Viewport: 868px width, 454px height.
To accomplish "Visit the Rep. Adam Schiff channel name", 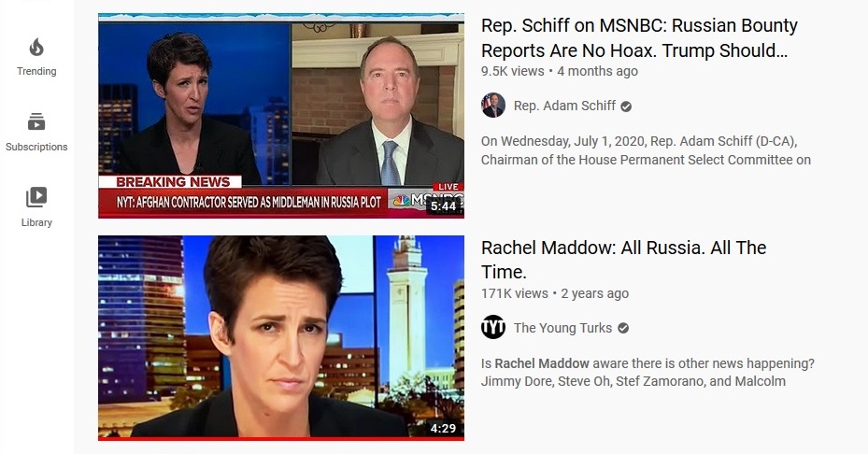I will tap(564, 106).
